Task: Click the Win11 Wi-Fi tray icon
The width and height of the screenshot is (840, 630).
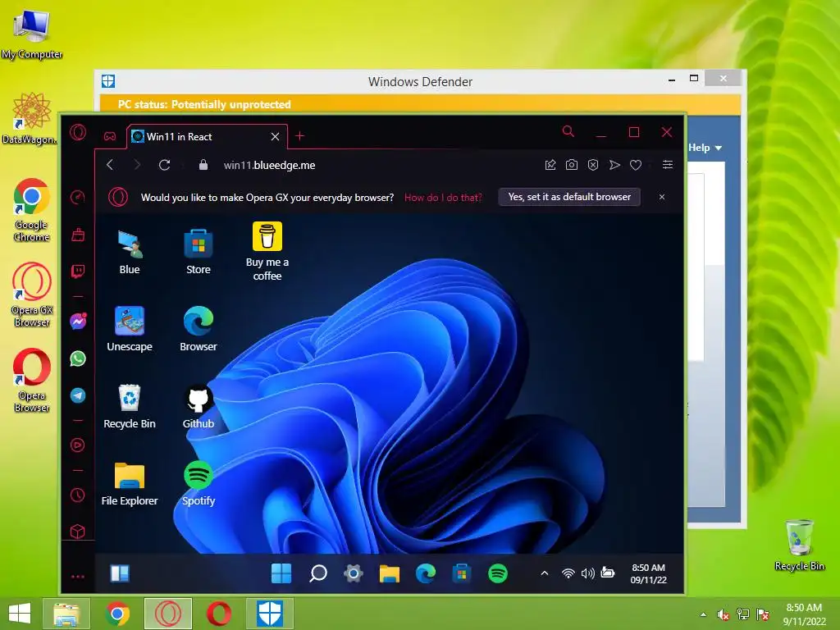Action: [568, 573]
